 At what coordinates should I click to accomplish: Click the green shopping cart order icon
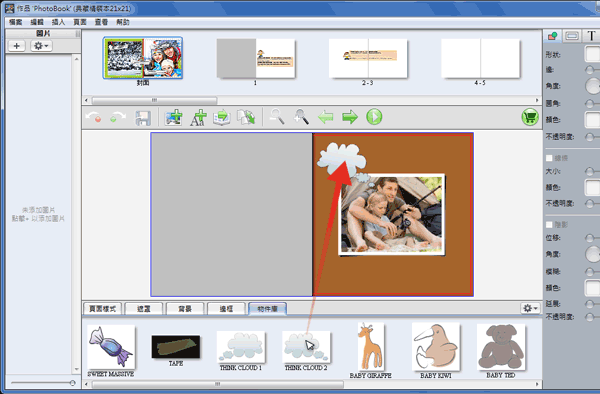click(530, 117)
